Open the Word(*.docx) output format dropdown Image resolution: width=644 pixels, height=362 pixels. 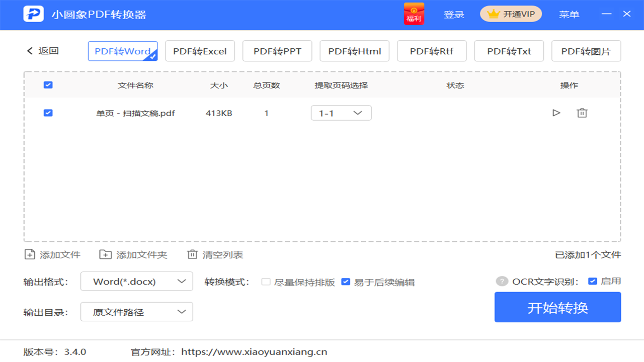(136, 281)
